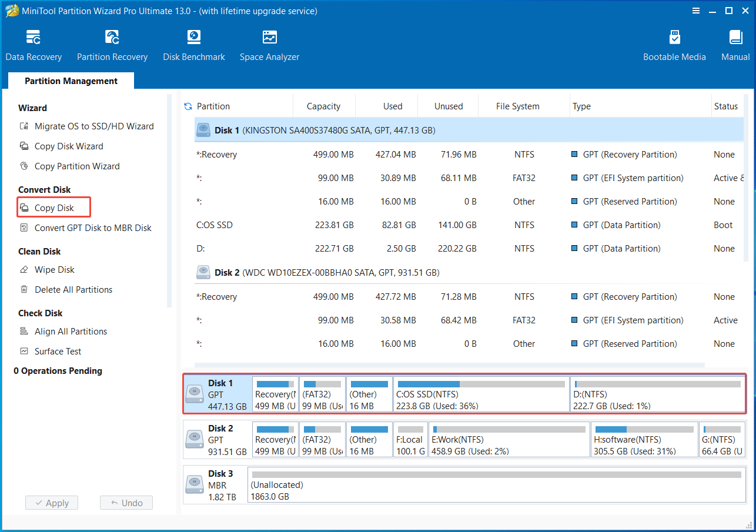Launch Partition Recovery
756x532 pixels.
coord(112,44)
